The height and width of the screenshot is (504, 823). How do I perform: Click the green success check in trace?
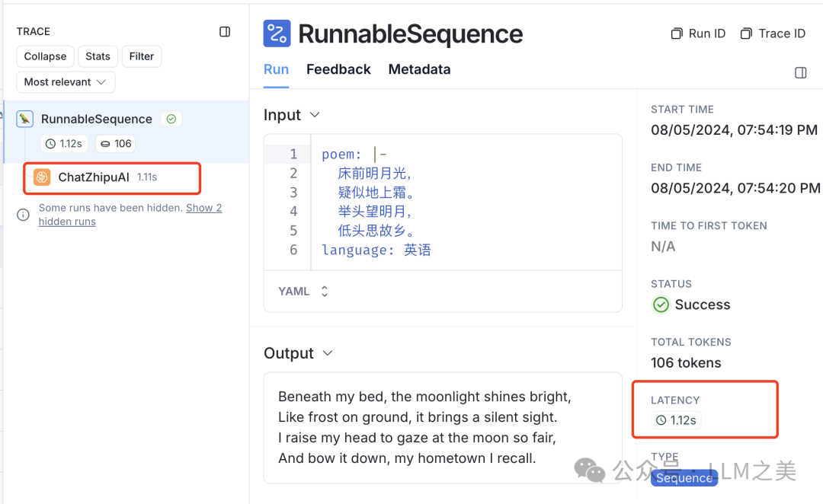pyautogui.click(x=171, y=119)
